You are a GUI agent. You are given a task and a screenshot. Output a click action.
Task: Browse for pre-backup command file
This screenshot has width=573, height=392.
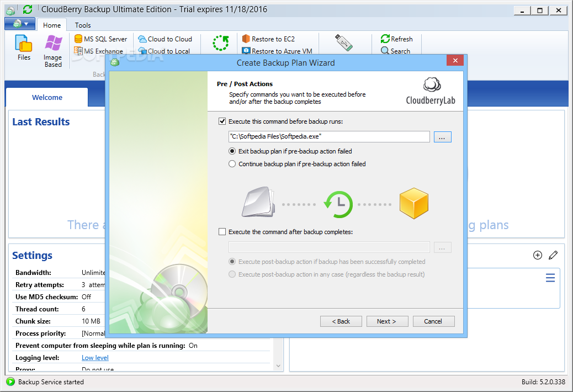coord(442,137)
